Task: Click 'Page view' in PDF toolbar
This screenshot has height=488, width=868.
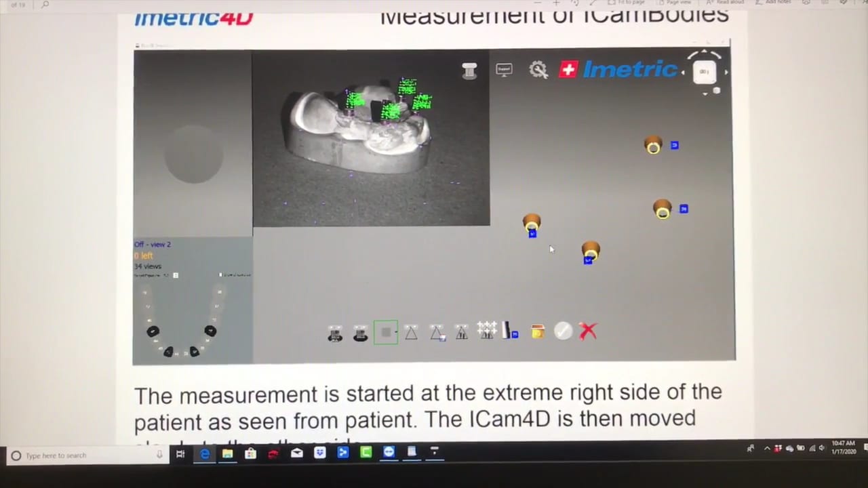Action: pos(675,3)
